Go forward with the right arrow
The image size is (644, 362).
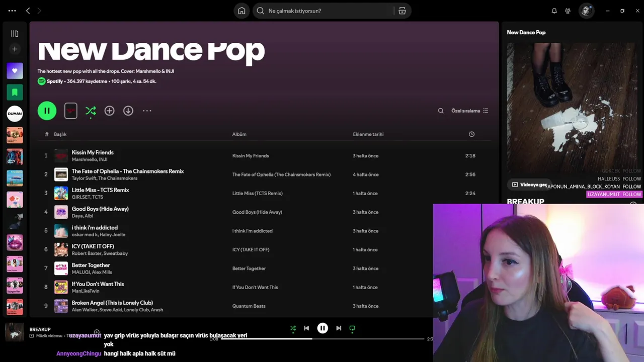tap(39, 11)
